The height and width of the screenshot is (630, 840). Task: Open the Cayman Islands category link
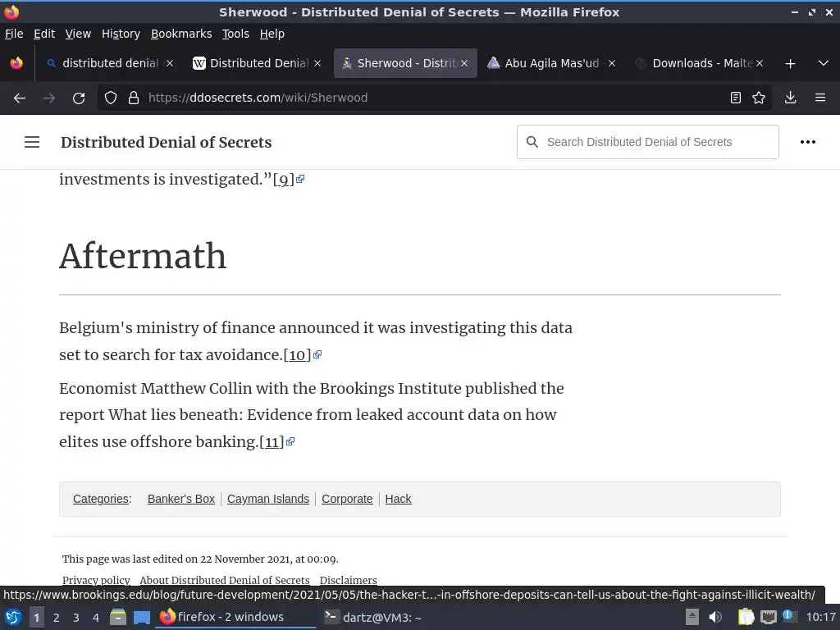coord(268,499)
